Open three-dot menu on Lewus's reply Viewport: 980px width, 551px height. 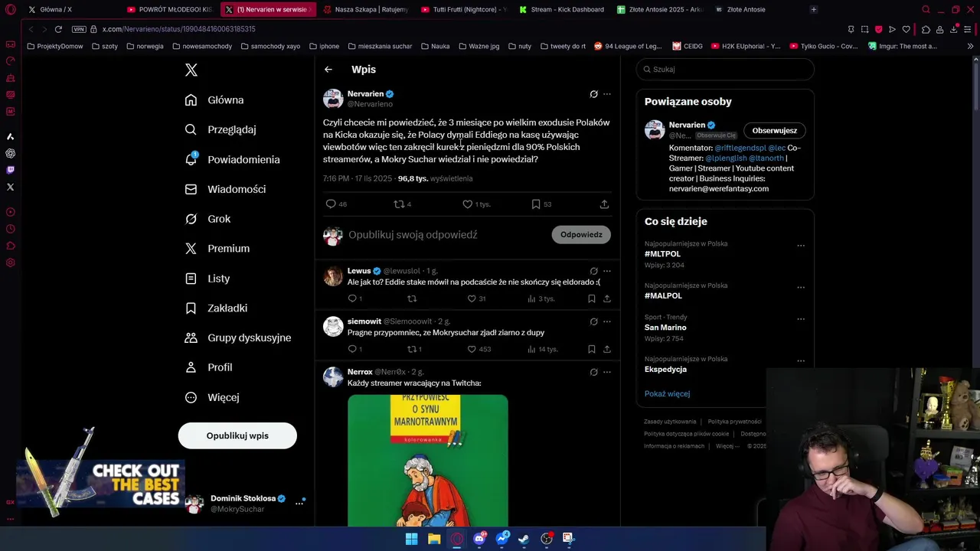[607, 271]
